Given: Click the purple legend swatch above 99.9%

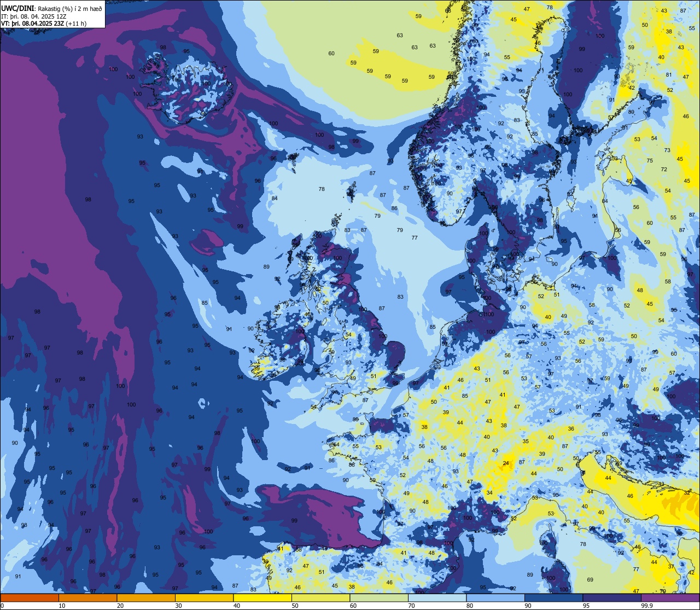Looking at the screenshot, I should 670,597.
